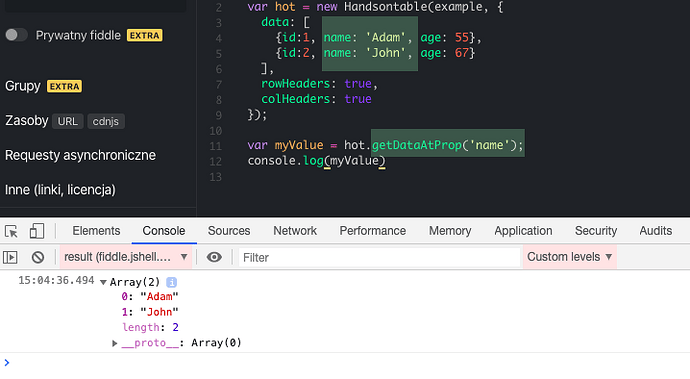Image resolution: width=690 pixels, height=379 pixels.
Task: Click the 0: "Adam" array entry
Action: tap(150, 297)
